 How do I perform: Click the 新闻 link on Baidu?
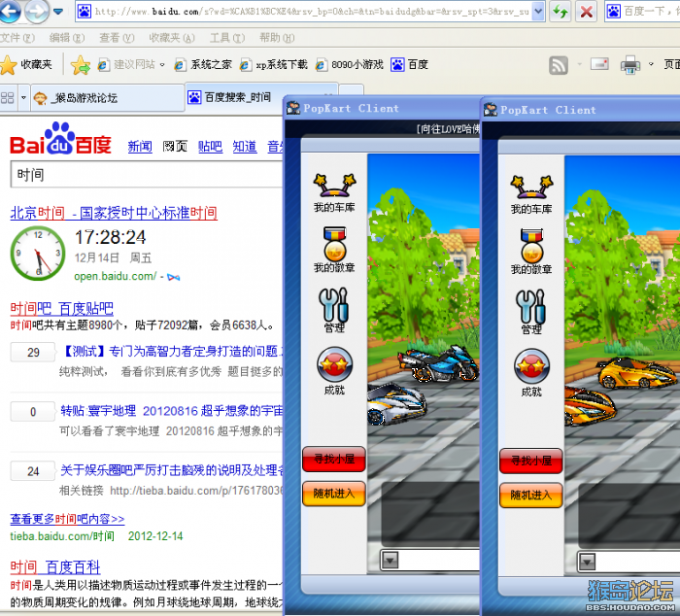[140, 147]
